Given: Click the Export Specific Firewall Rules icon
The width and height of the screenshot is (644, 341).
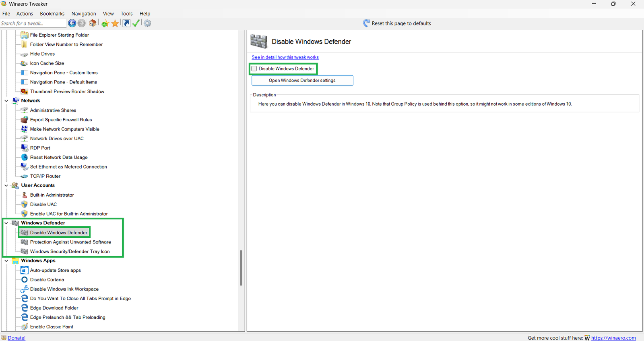Looking at the screenshot, I should [24, 120].
